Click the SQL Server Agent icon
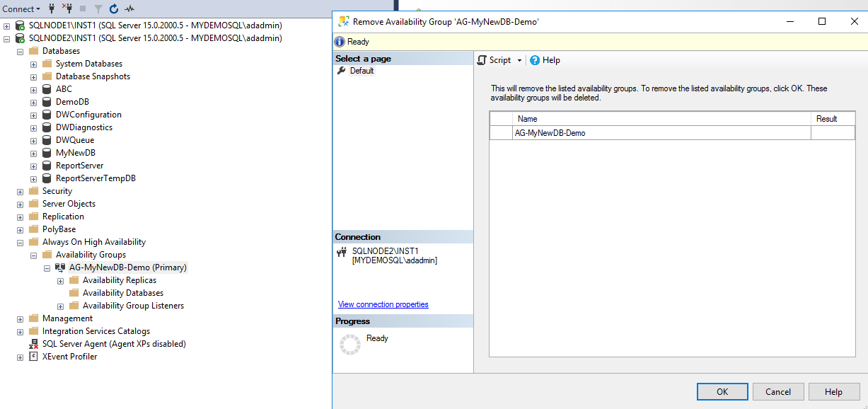This screenshot has width=868, height=409. click(x=33, y=344)
